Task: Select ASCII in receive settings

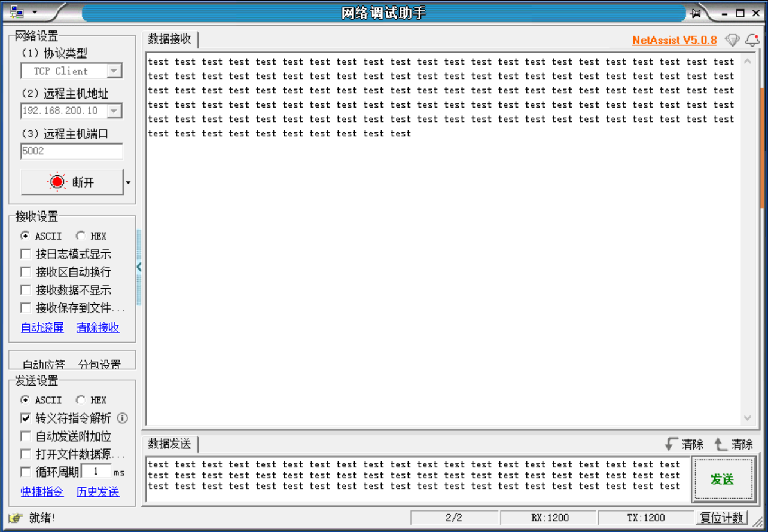Action: 41,236
